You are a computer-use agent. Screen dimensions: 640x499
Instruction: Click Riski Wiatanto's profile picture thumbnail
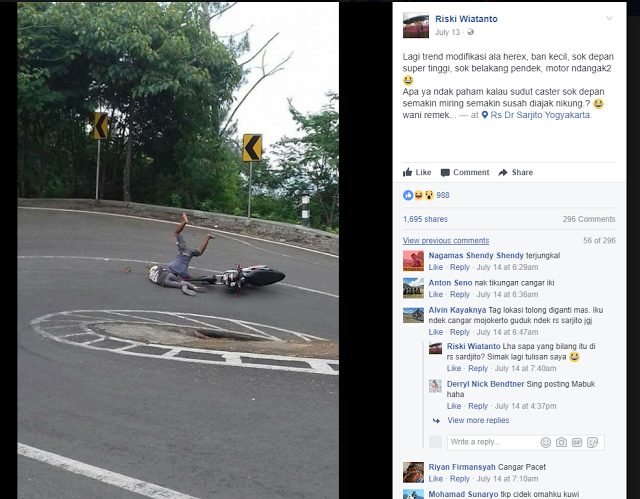point(416,25)
